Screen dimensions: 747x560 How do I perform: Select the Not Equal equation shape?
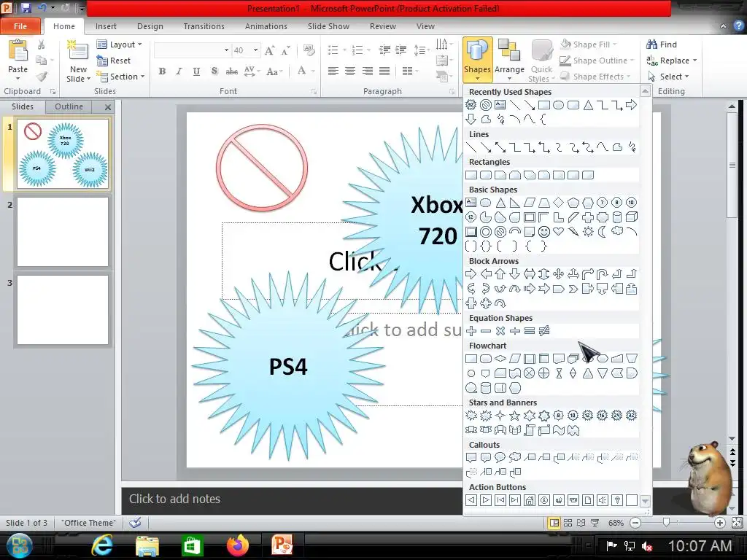click(543, 331)
